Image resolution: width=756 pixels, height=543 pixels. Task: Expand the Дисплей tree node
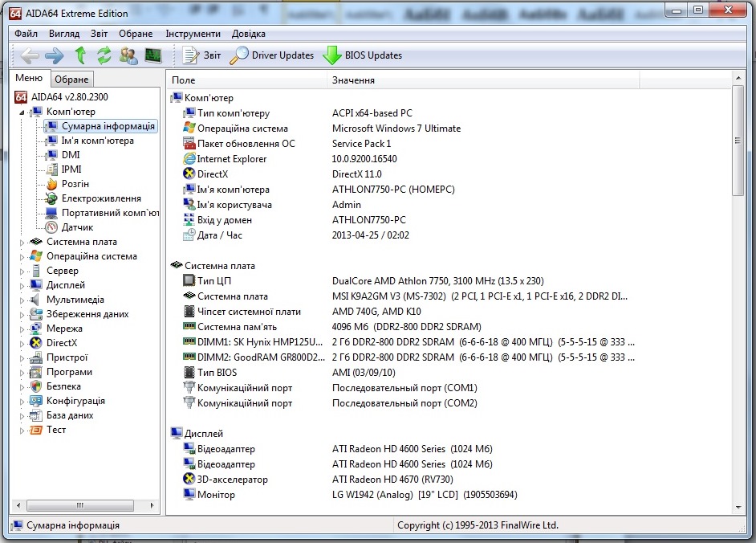click(22, 286)
